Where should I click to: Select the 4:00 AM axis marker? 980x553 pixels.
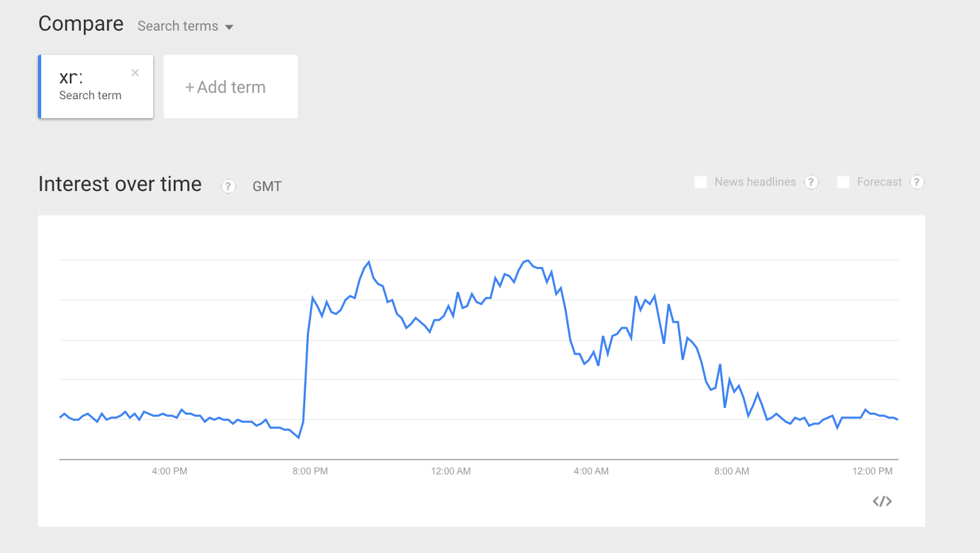click(x=591, y=471)
